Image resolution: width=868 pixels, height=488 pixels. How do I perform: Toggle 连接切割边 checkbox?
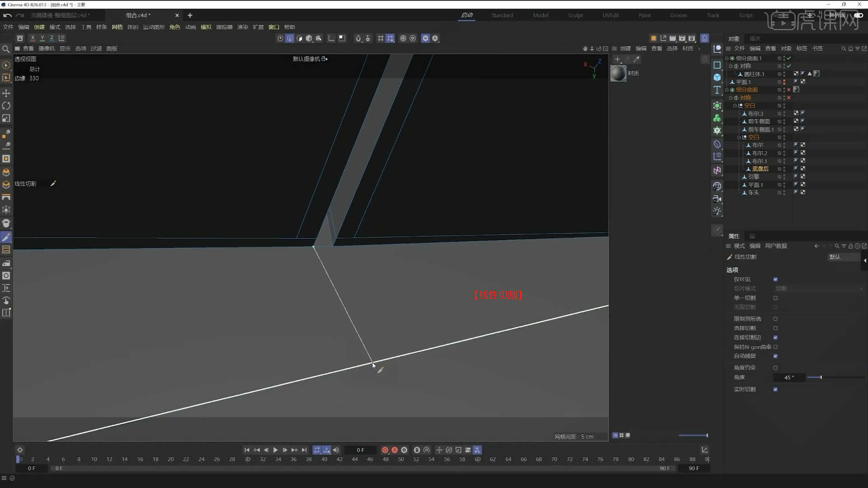[x=775, y=338]
